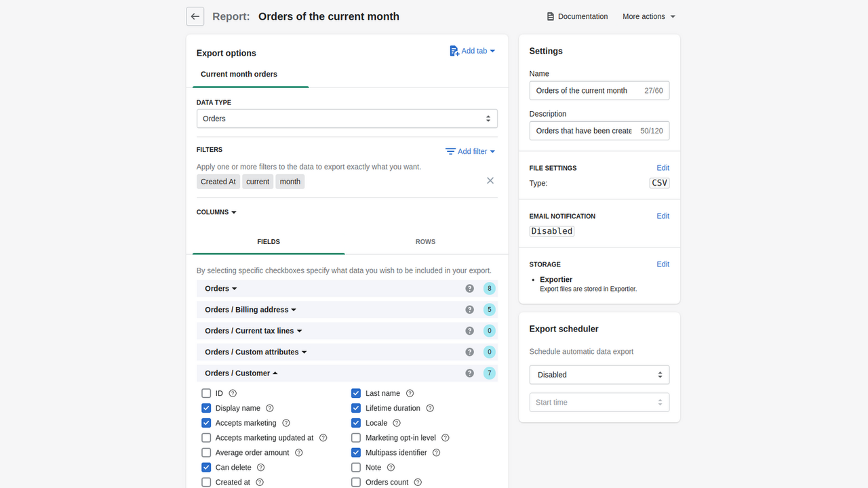Click the help icon beside Orders / Custom attributes
This screenshot has width=868, height=488.
click(469, 352)
